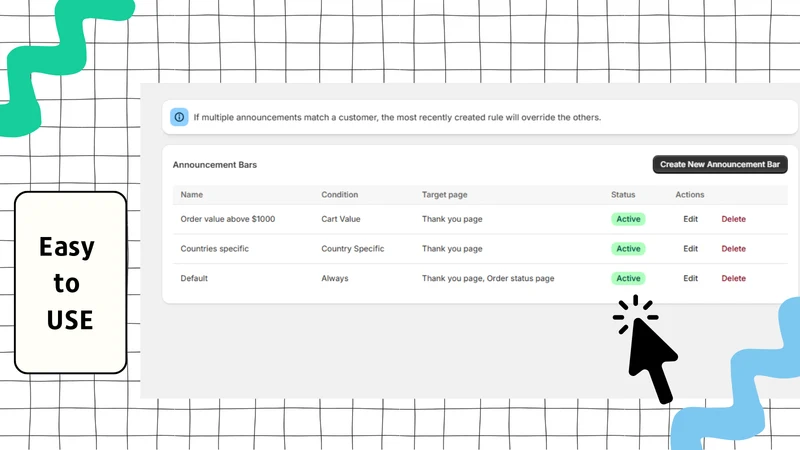Click 'Thank you page, Order status page' cell
Screen dimensions: 800x450
tap(488, 278)
